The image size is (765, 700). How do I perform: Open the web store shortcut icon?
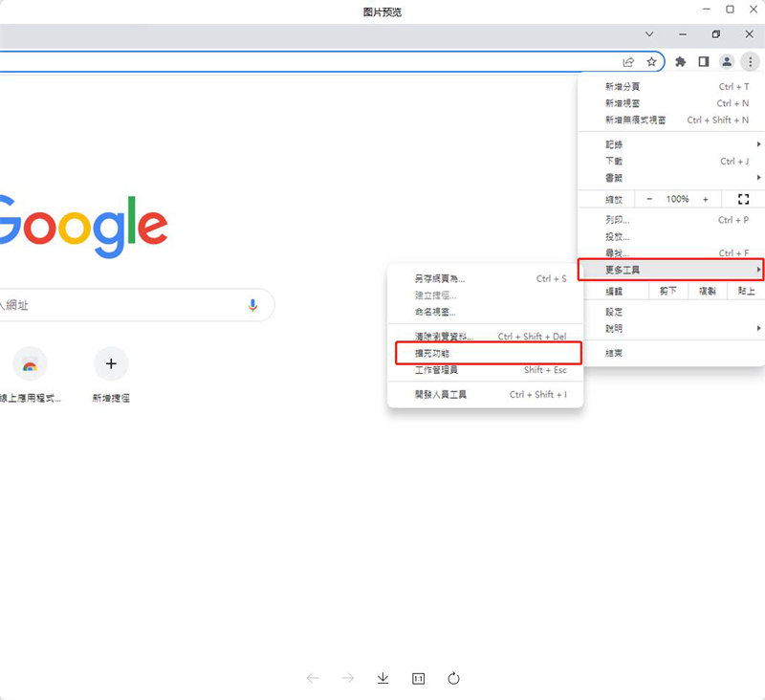(30, 364)
